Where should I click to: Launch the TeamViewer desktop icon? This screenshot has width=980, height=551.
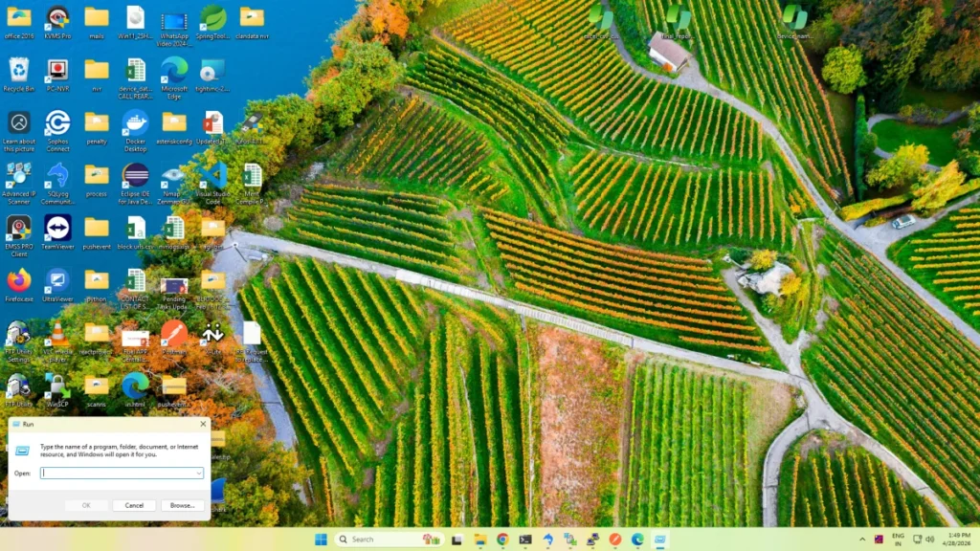click(x=57, y=228)
